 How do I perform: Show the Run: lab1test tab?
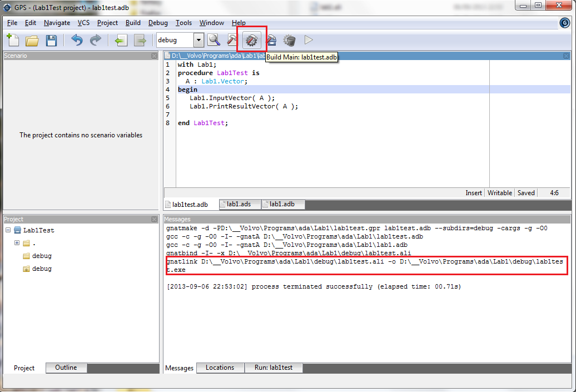273,368
